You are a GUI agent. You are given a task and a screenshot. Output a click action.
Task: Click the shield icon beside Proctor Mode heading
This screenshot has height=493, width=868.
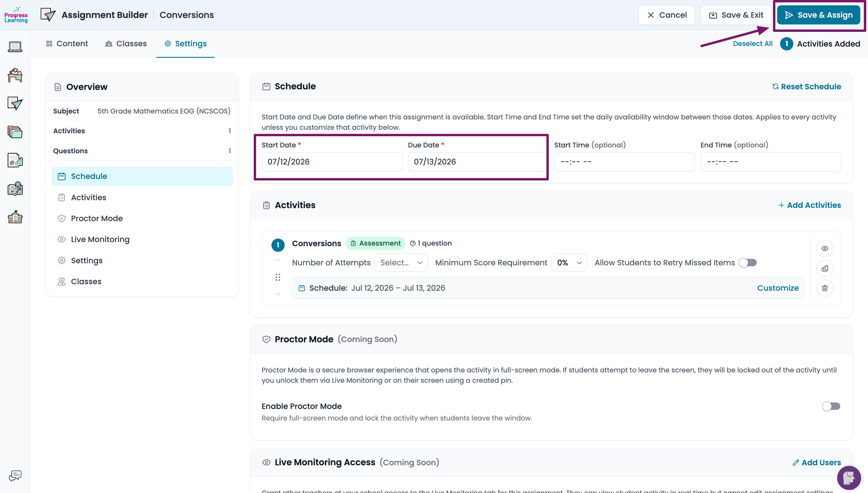pos(266,339)
